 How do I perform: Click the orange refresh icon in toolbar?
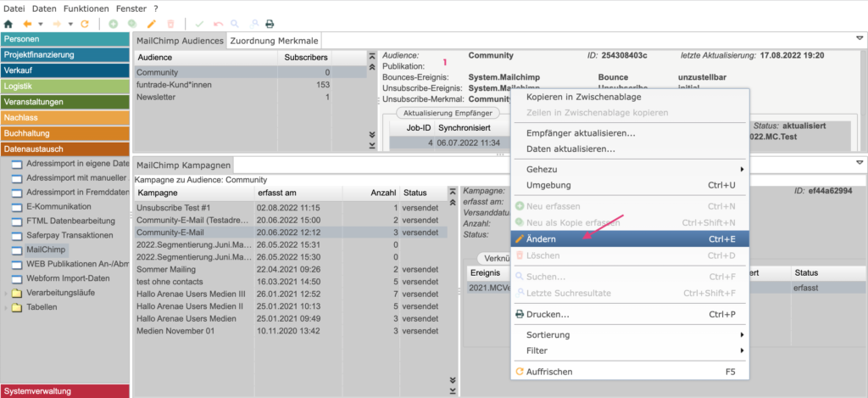pyautogui.click(x=85, y=24)
